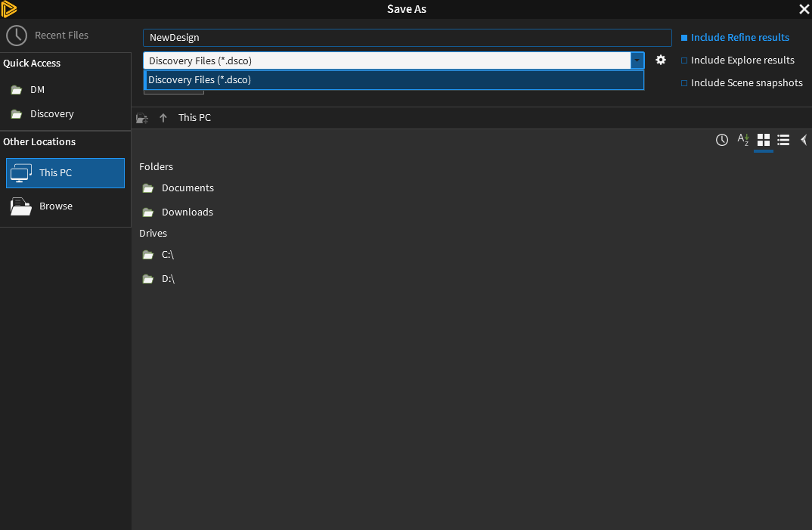Image resolution: width=812 pixels, height=530 pixels.
Task: Go up one folder level
Action: click(163, 118)
